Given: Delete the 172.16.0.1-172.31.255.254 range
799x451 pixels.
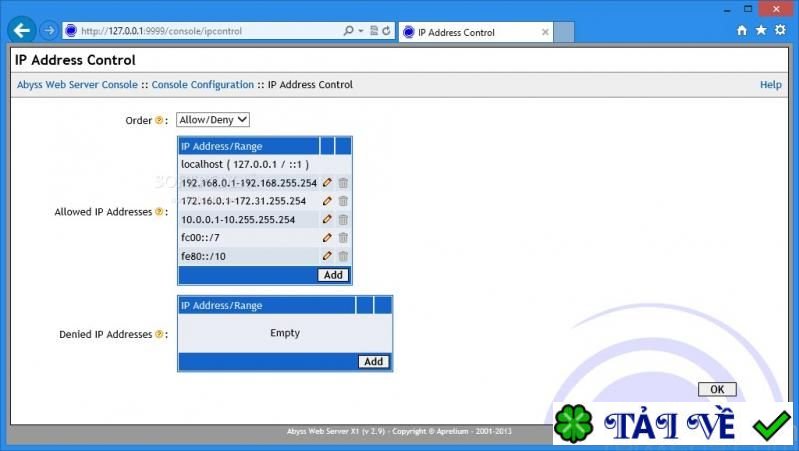Looking at the screenshot, I should pos(343,201).
